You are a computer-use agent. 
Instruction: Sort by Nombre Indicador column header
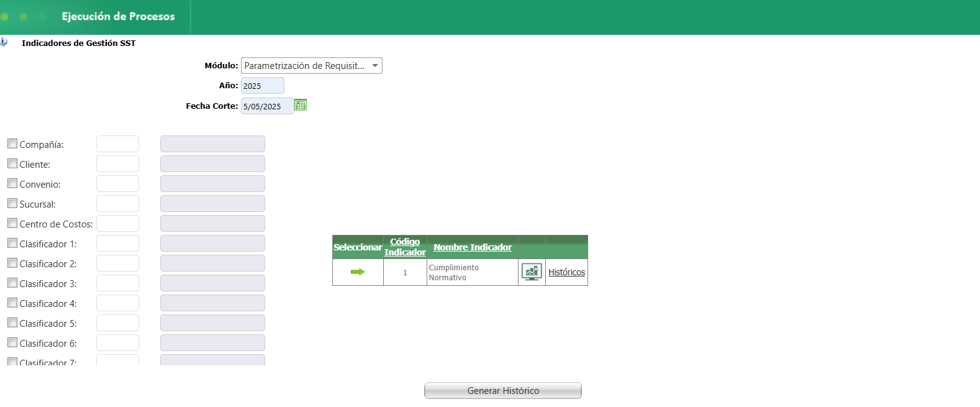tap(473, 247)
